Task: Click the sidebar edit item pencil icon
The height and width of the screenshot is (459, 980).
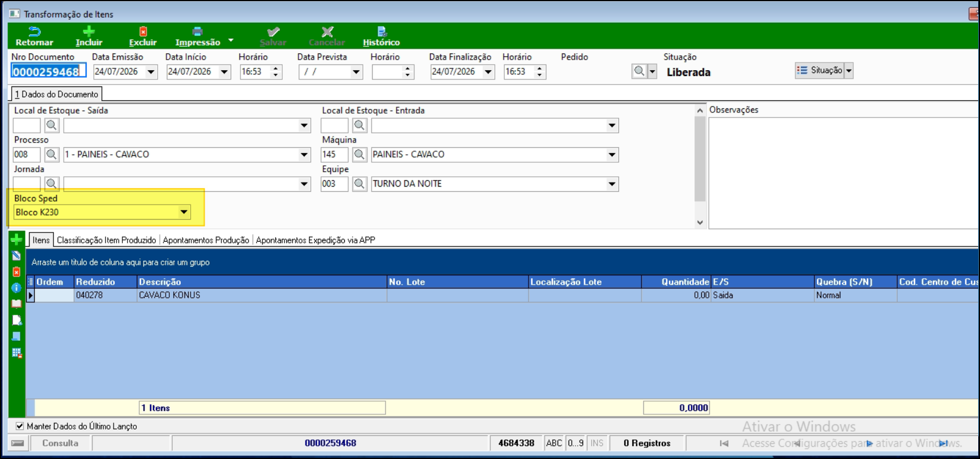Action: 16,256
